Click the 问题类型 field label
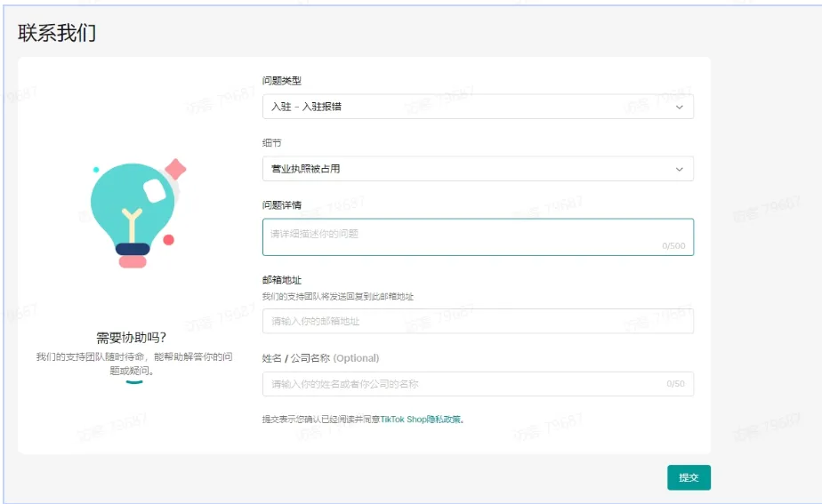 point(281,81)
